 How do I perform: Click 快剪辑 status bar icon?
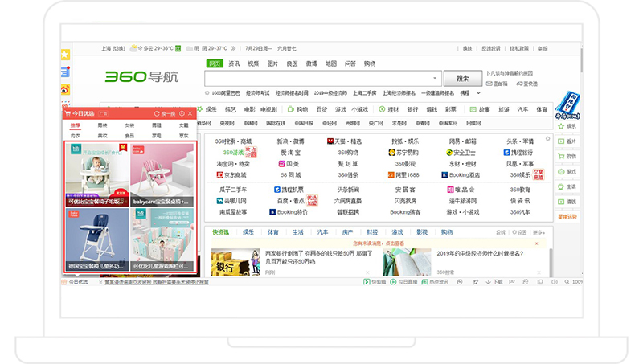tap(375, 282)
